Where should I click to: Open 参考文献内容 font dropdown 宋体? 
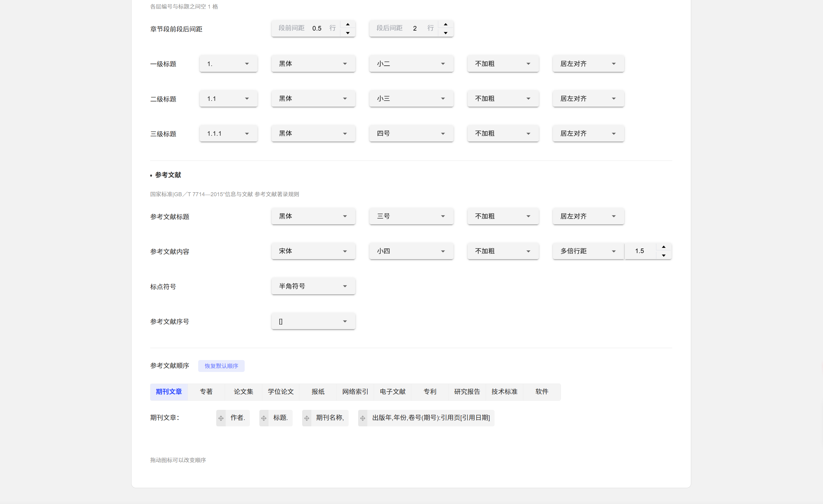(x=313, y=251)
